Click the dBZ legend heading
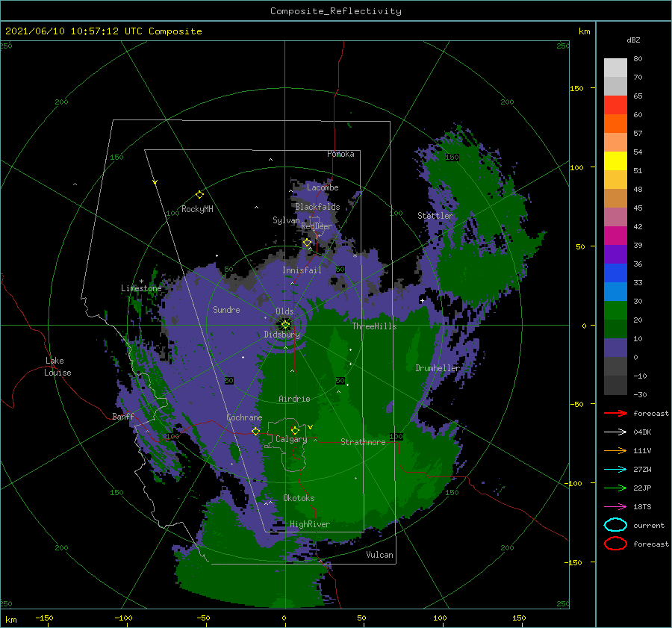This screenshot has width=672, height=628. coord(633,40)
